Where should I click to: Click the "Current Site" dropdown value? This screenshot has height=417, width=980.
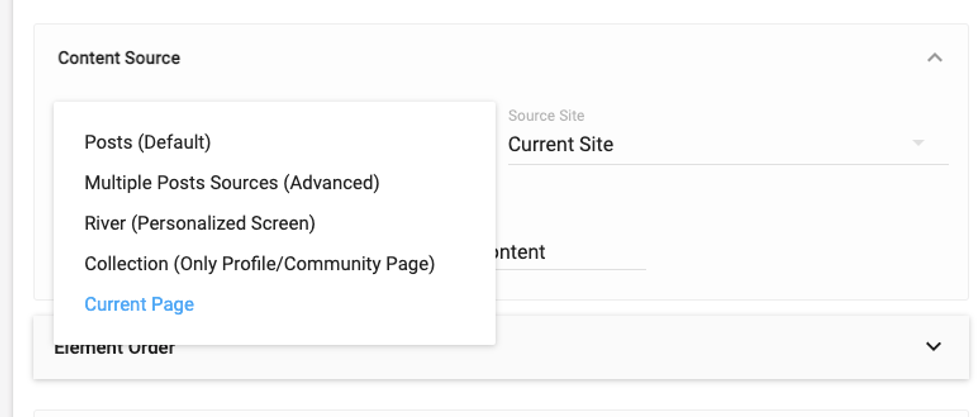[561, 144]
